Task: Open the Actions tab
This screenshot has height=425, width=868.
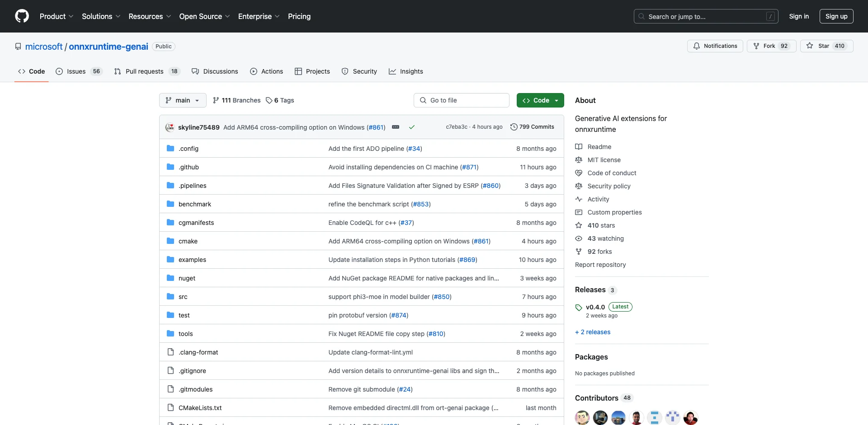Action: [x=267, y=71]
